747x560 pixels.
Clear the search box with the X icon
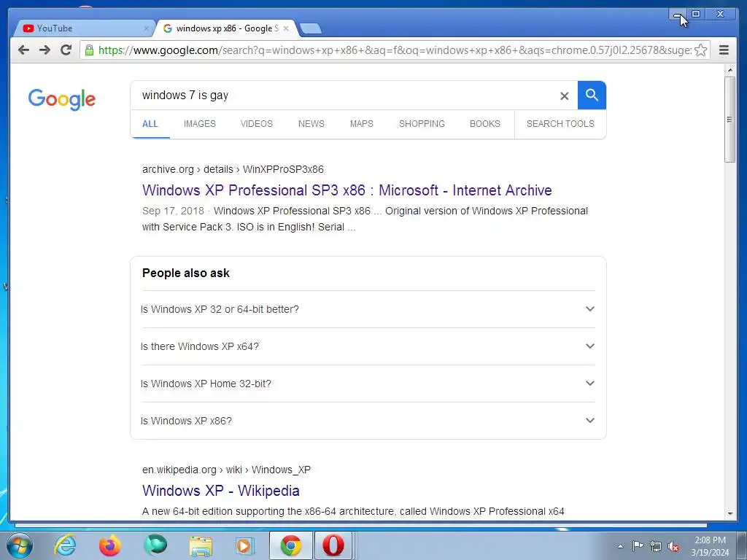[564, 96]
